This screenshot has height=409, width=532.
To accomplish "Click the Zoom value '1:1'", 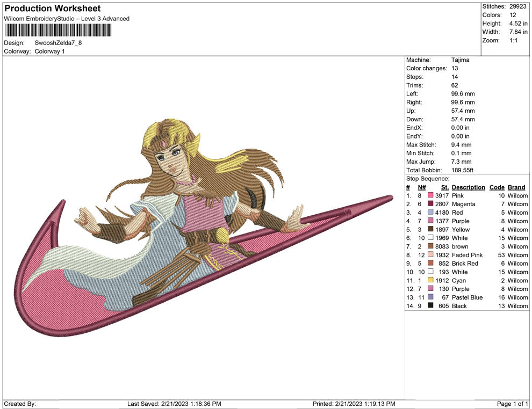I will click(x=513, y=40).
